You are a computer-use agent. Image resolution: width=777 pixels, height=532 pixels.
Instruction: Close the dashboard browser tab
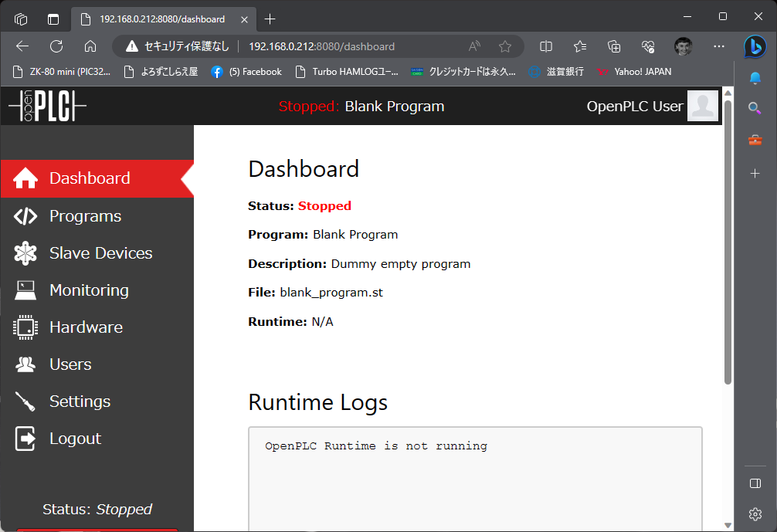coord(244,19)
